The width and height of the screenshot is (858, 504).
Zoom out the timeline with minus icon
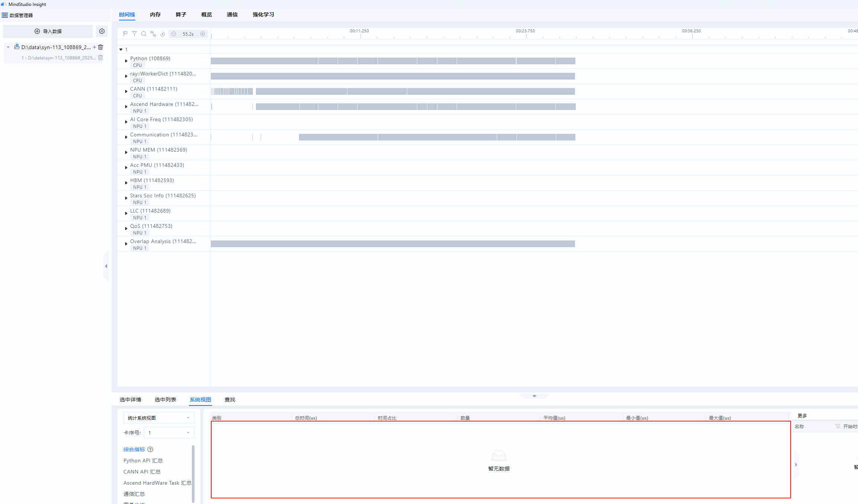174,34
